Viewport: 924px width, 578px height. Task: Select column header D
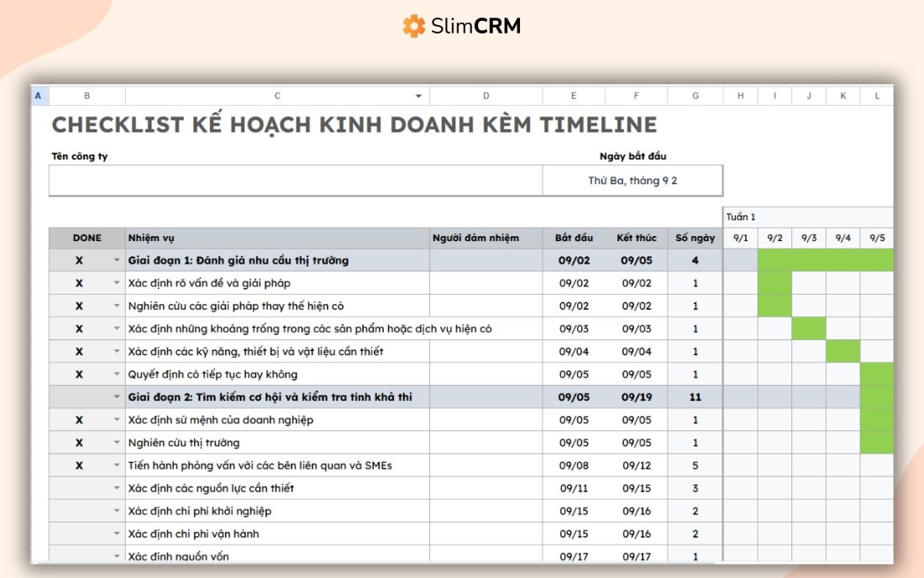coord(486,96)
